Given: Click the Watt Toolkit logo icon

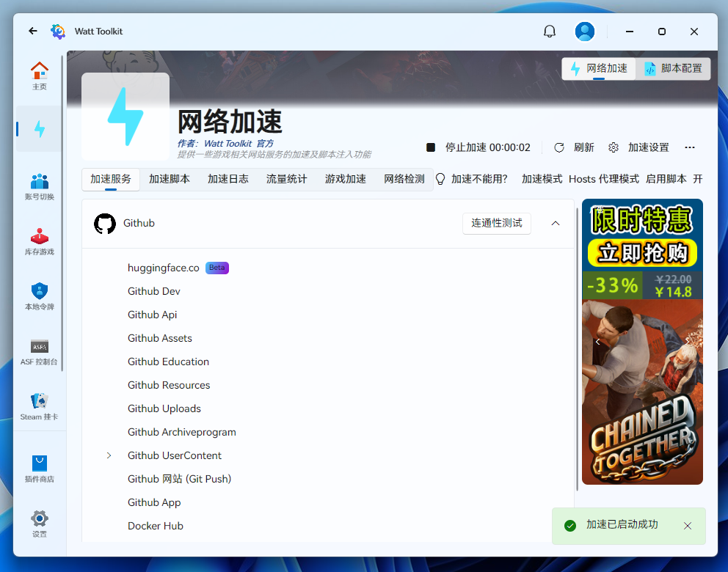Looking at the screenshot, I should pyautogui.click(x=58, y=31).
